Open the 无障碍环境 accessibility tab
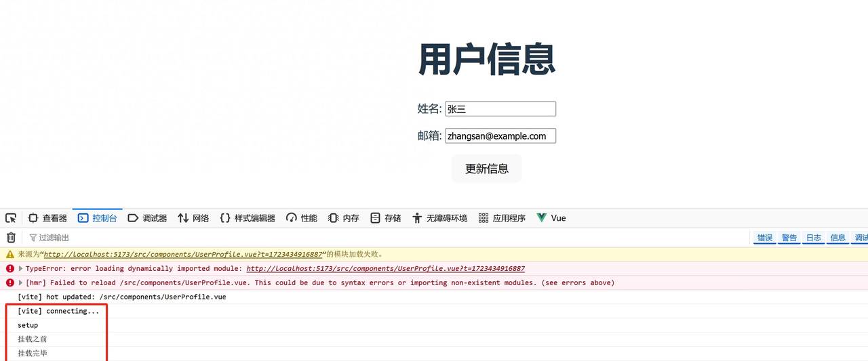868x361 pixels. coord(440,218)
